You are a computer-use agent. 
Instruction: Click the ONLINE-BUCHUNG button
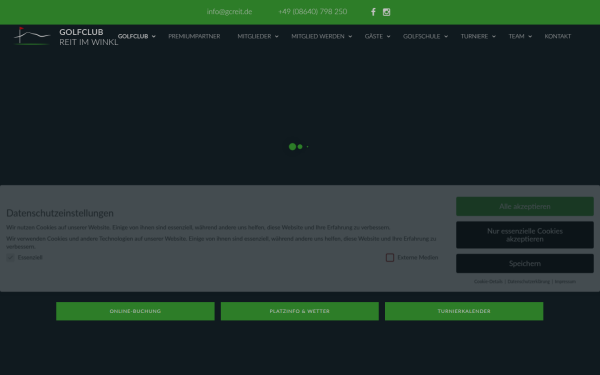tap(135, 311)
